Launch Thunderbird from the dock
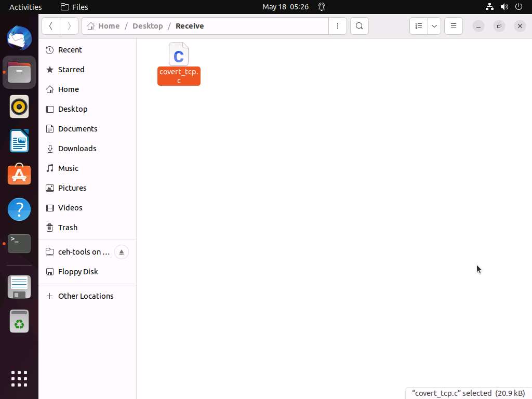Viewport: 532px width, 399px height. coord(19,38)
